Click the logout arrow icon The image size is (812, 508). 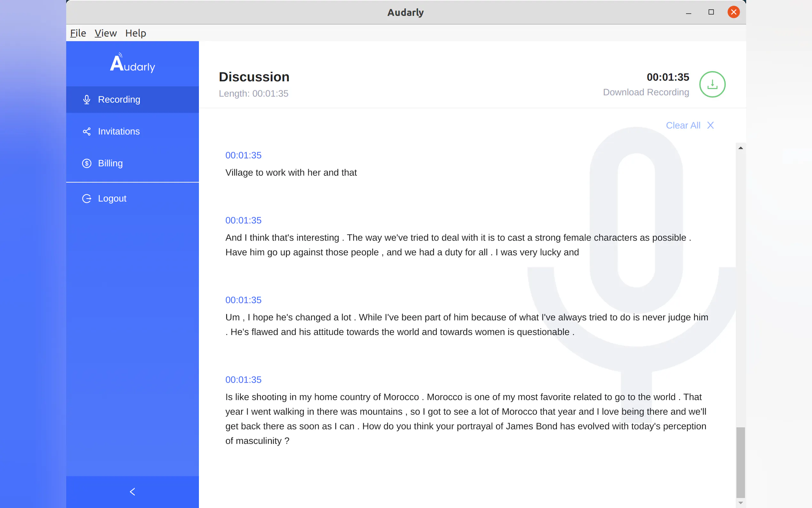87,199
